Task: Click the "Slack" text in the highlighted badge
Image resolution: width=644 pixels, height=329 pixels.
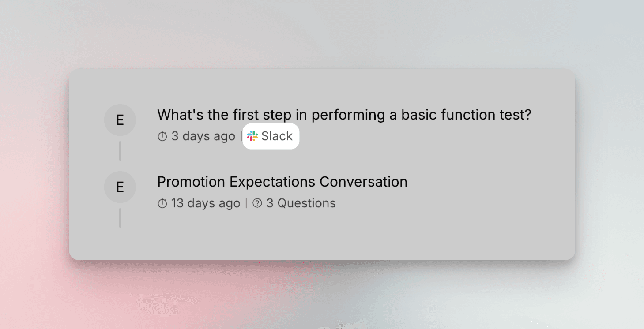Action: point(277,136)
